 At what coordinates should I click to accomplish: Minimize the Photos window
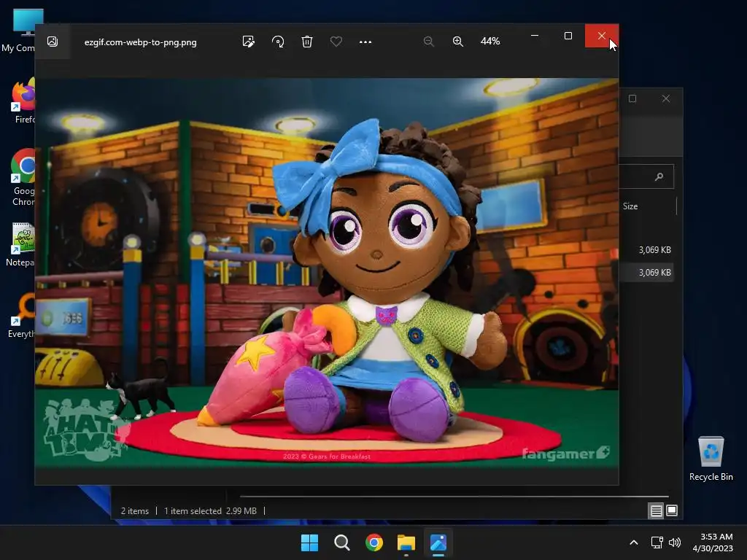coord(535,36)
